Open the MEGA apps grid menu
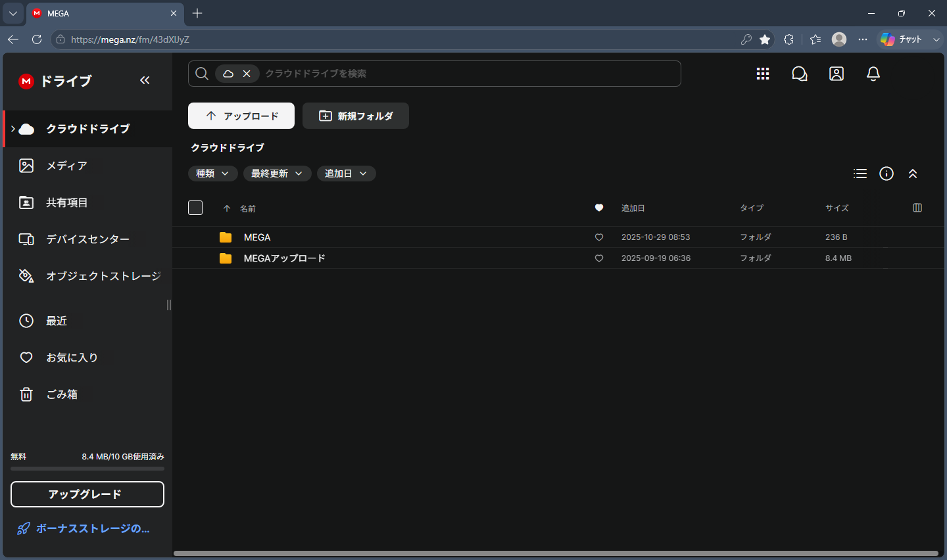Screen dimensions: 947x560 click(x=763, y=74)
